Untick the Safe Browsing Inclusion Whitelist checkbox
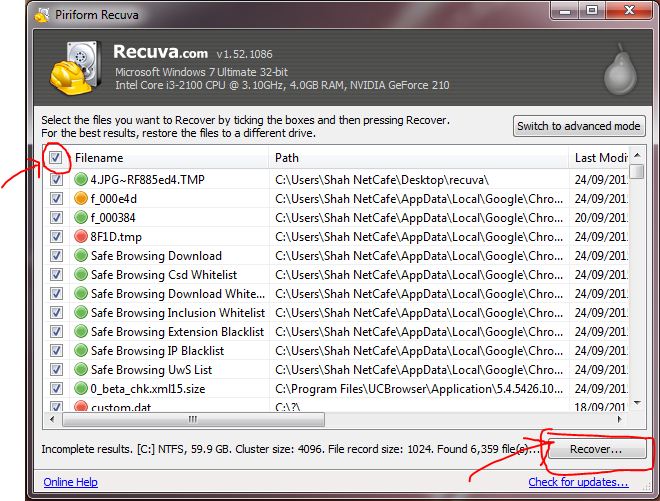Image resolution: width=660 pixels, height=501 pixels. click(56, 312)
